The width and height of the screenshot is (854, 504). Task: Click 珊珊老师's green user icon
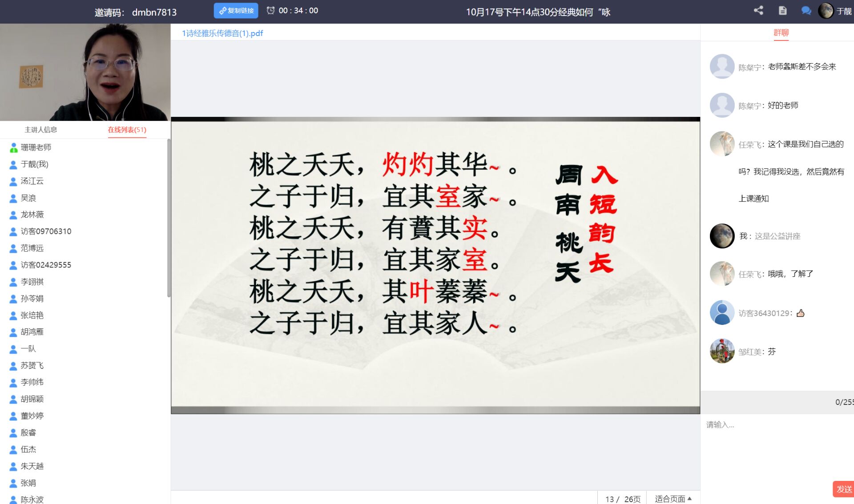coord(13,148)
